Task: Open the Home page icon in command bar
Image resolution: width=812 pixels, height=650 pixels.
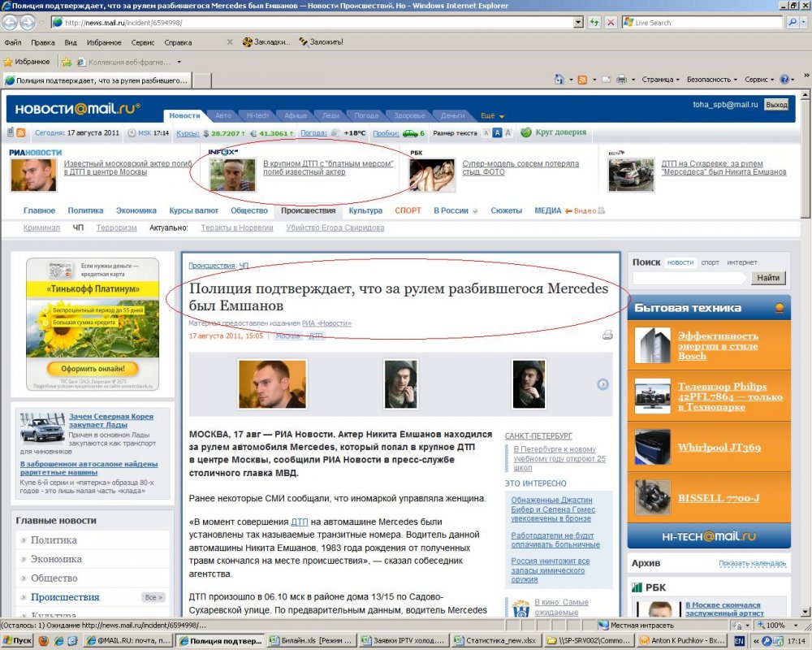Action: tap(559, 80)
